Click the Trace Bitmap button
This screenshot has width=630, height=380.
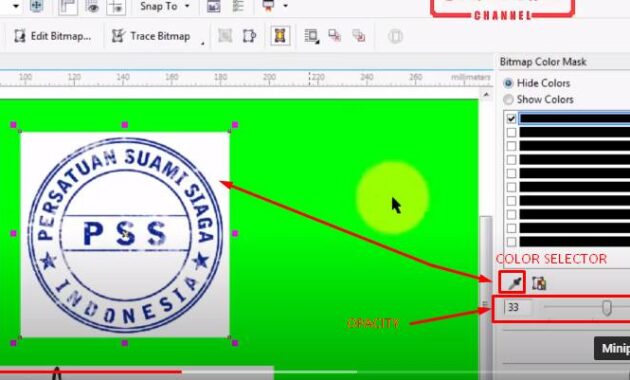[x=151, y=36]
